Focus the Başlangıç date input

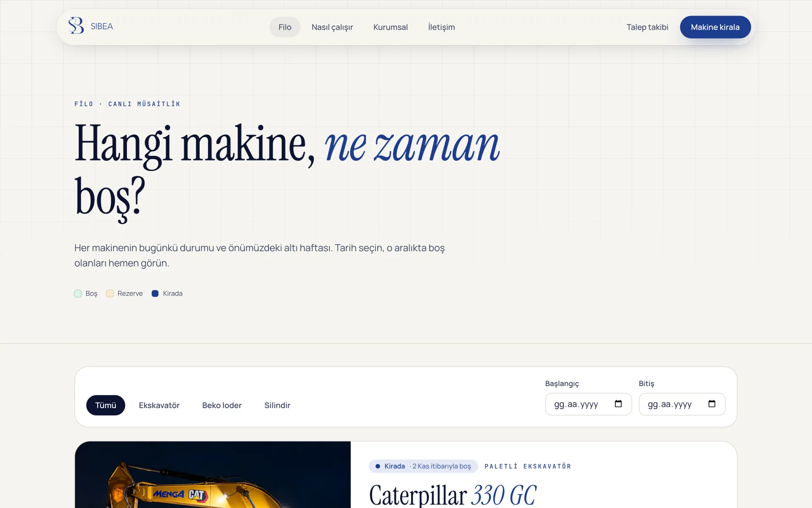pos(588,404)
